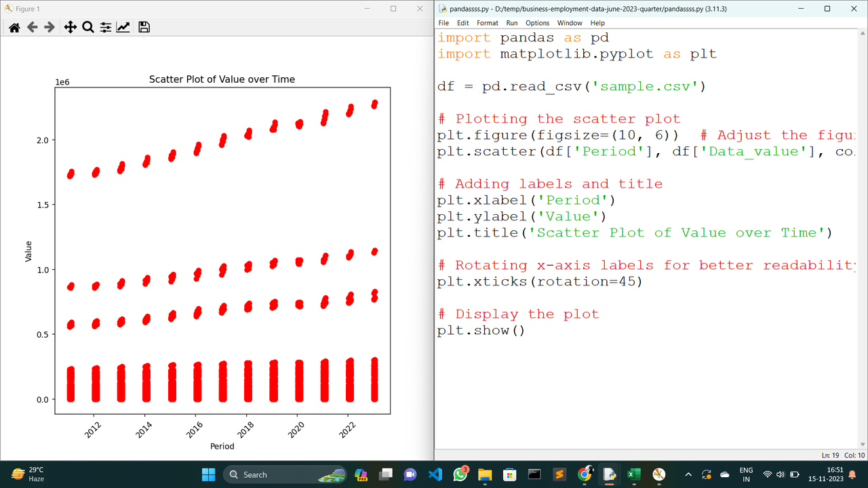Open the Edit menu in IDLE

click(x=462, y=23)
